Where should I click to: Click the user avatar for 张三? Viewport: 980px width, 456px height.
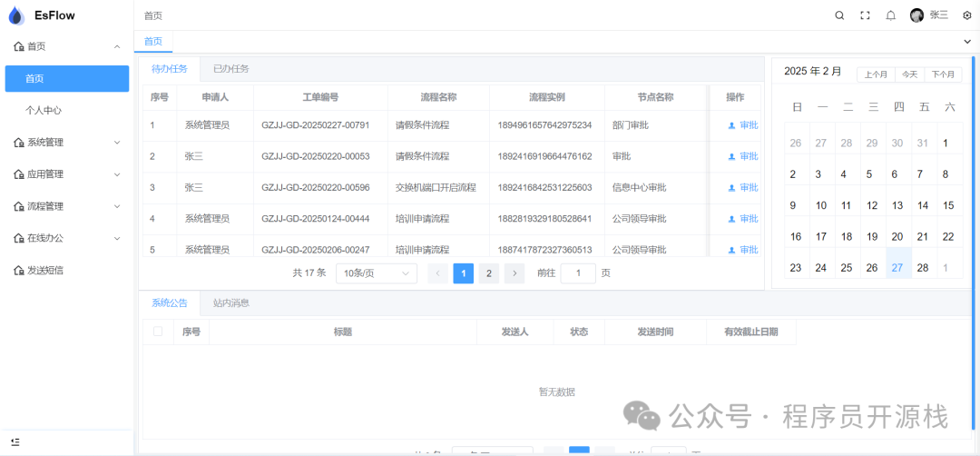pyautogui.click(x=916, y=15)
